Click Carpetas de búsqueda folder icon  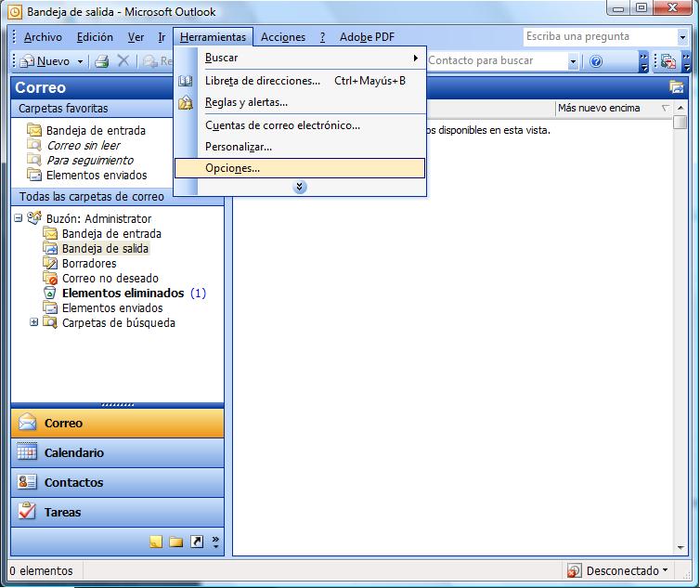pyautogui.click(x=50, y=322)
